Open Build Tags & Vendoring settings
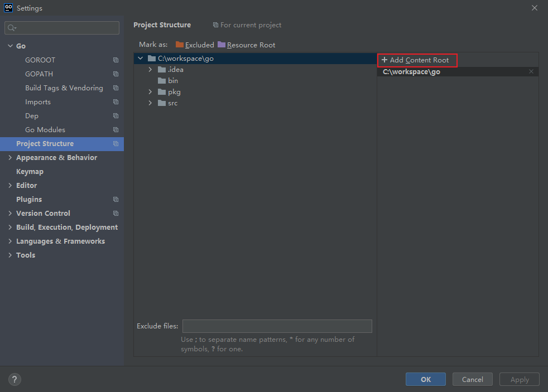Viewport: 548px width, 392px height. [64, 88]
